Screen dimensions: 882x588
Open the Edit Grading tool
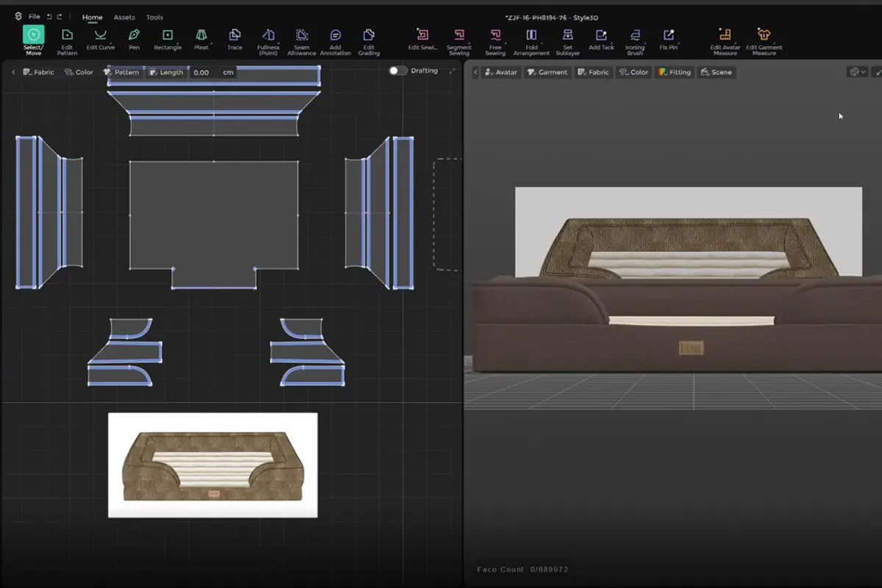coord(369,41)
